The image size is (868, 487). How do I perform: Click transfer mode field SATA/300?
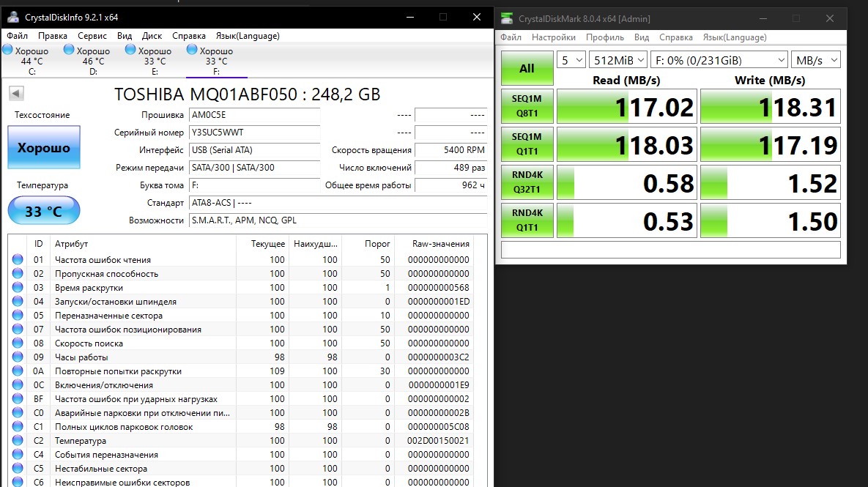(x=255, y=168)
